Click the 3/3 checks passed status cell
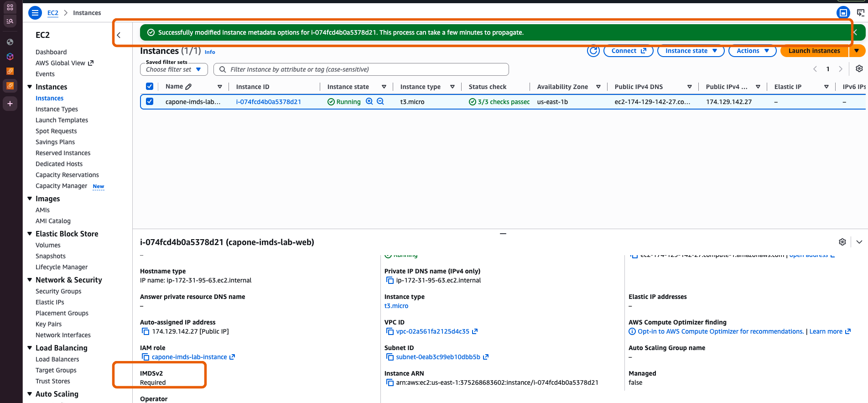The height and width of the screenshot is (403, 868). pyautogui.click(x=499, y=102)
